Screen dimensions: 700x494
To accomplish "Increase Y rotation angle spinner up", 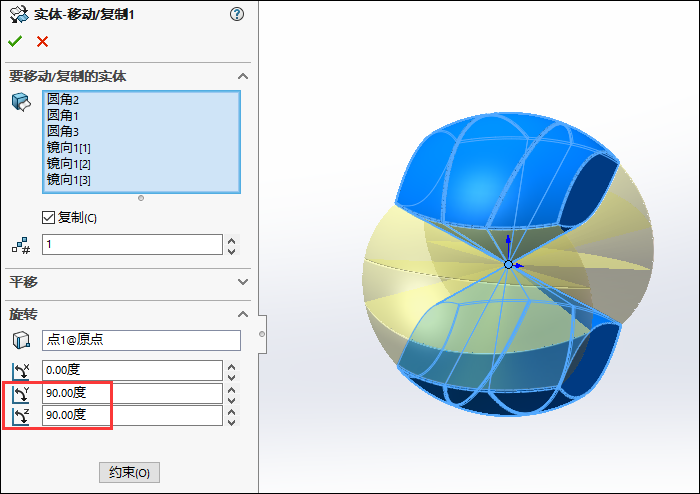I will tap(231, 390).
